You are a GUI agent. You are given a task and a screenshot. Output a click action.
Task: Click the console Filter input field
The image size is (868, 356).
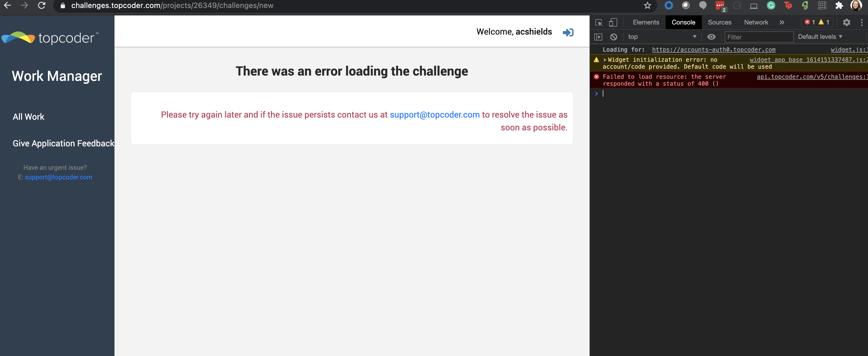point(759,37)
